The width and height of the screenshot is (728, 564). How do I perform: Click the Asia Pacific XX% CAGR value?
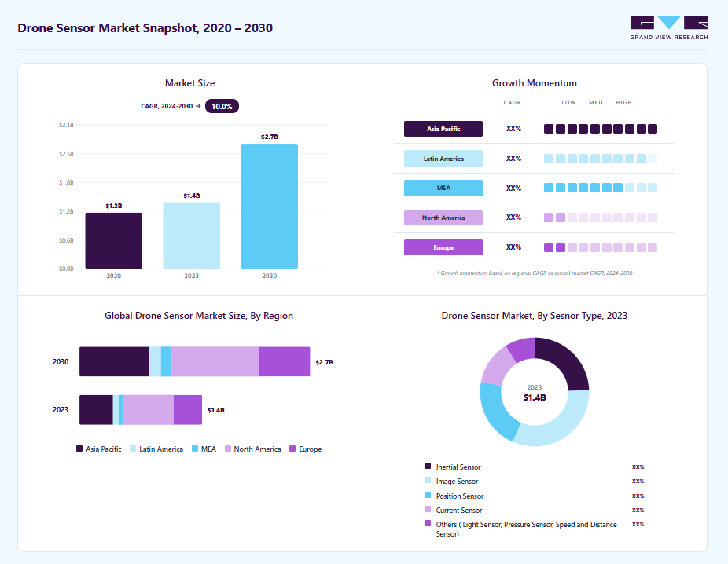[x=513, y=129]
